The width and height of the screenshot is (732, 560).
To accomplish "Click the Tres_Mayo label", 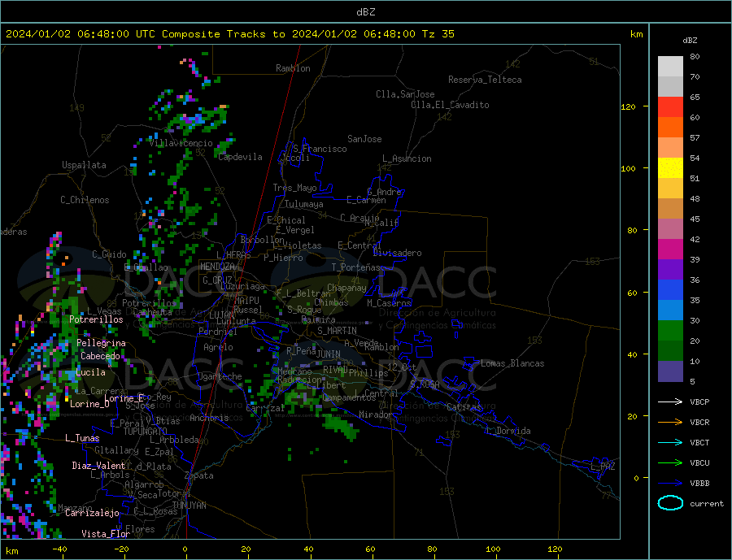I will click(295, 188).
